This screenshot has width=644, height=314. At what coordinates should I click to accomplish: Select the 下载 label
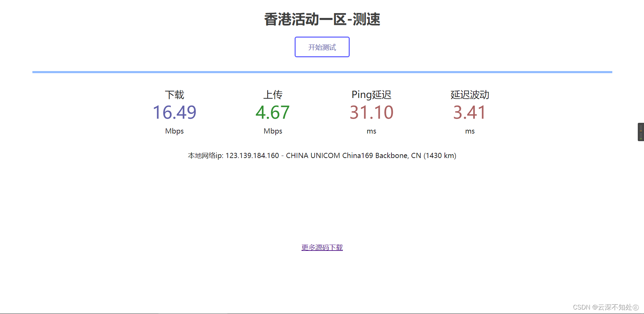click(x=174, y=95)
